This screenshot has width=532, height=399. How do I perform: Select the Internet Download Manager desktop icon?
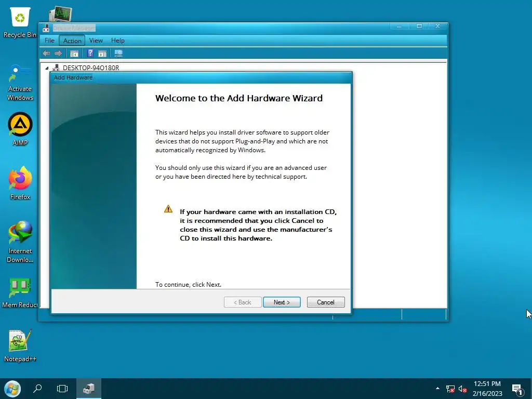click(x=20, y=242)
